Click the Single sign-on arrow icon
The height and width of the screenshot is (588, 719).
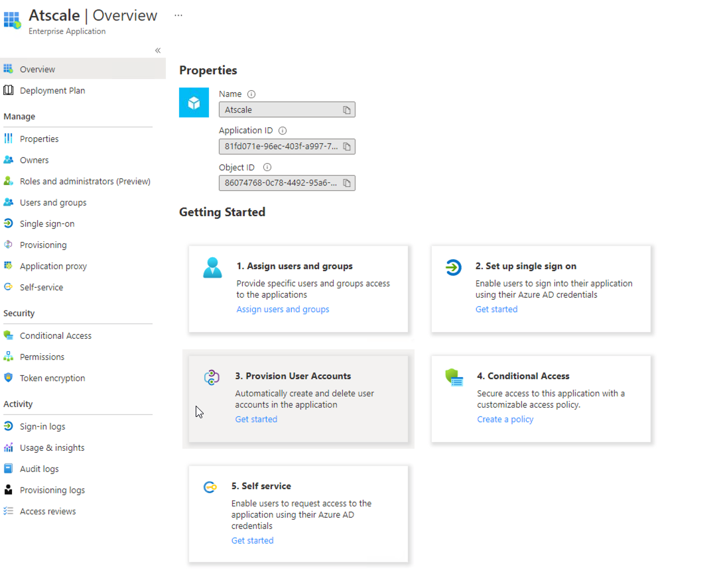pyautogui.click(x=8, y=223)
